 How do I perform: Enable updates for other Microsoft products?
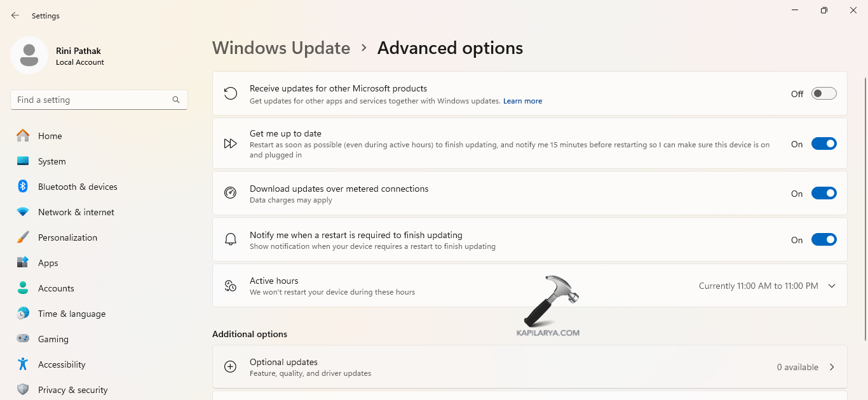(824, 94)
